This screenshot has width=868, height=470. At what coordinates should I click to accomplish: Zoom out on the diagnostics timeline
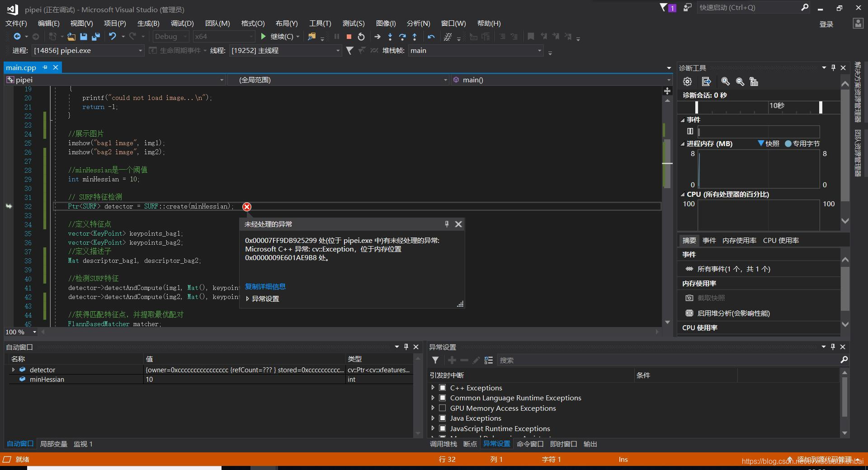pyautogui.click(x=740, y=81)
